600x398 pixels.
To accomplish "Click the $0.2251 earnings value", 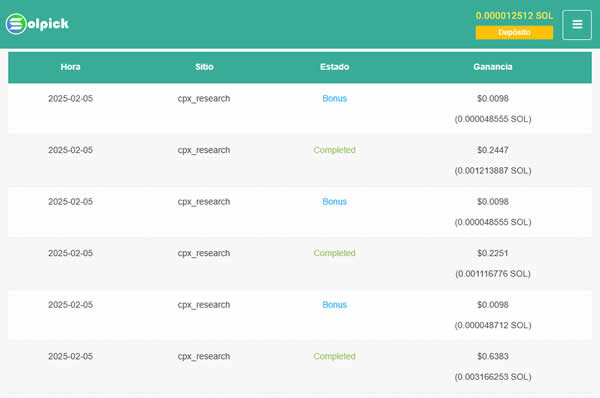I will pyautogui.click(x=492, y=253).
